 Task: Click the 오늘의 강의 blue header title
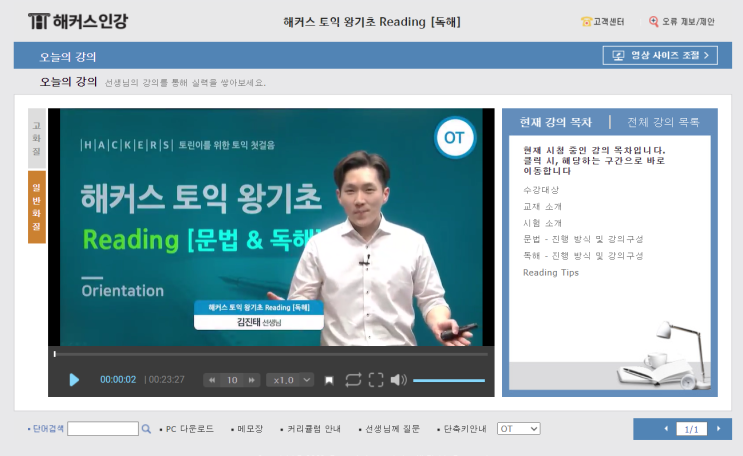click(68, 57)
